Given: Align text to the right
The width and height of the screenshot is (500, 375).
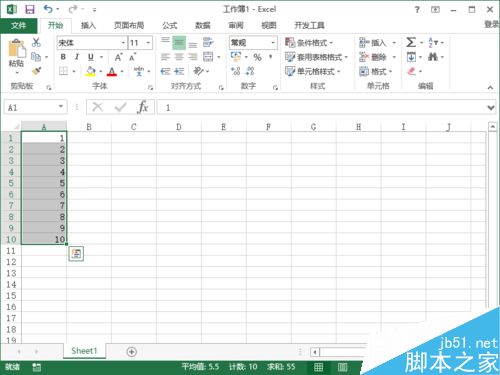Looking at the screenshot, I should 193,57.
